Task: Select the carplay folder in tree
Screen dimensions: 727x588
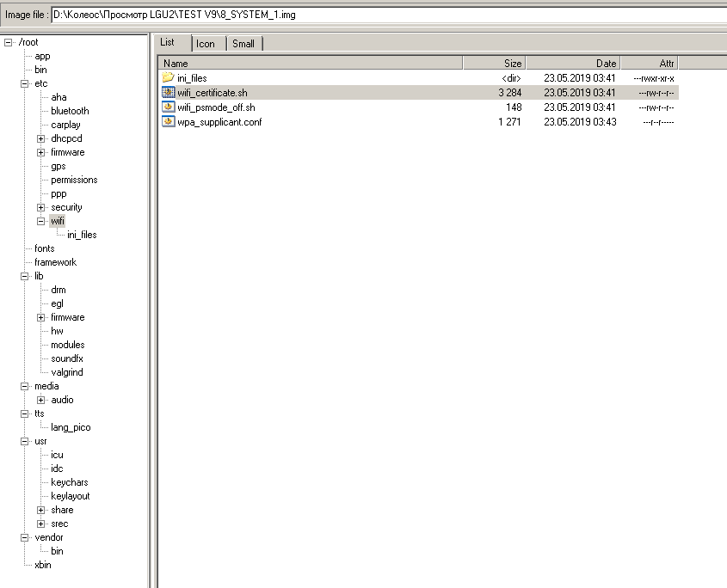Action: [65, 125]
